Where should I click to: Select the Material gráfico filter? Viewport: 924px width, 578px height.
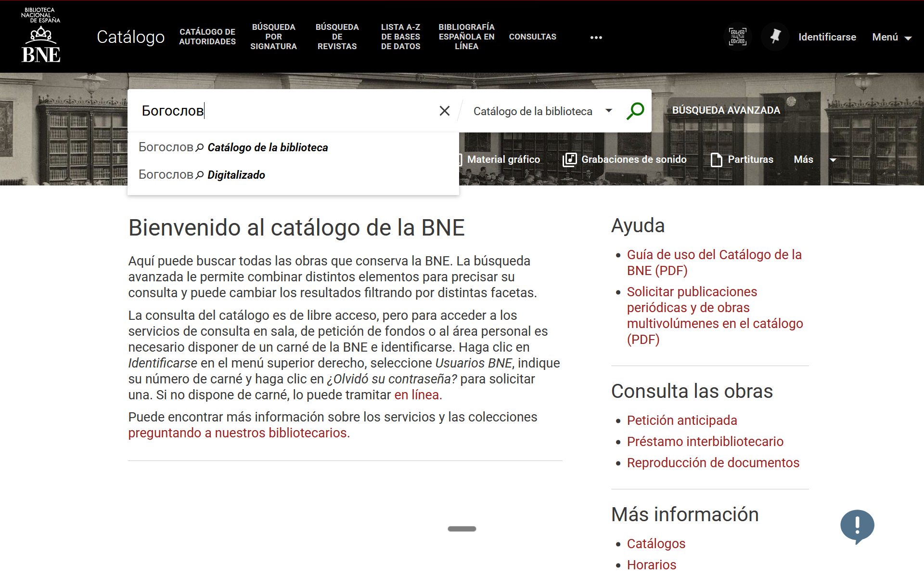pos(503,159)
